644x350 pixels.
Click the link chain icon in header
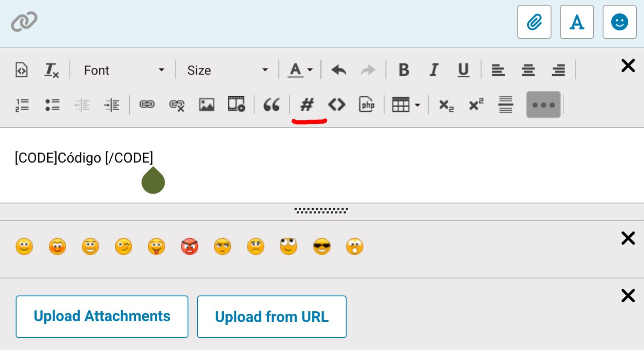(24, 21)
